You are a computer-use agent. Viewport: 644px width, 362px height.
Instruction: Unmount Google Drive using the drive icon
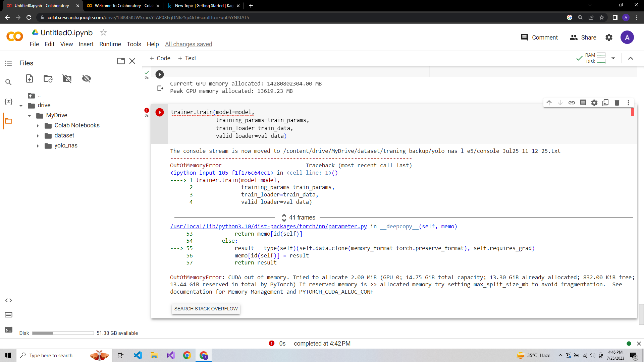click(x=67, y=78)
